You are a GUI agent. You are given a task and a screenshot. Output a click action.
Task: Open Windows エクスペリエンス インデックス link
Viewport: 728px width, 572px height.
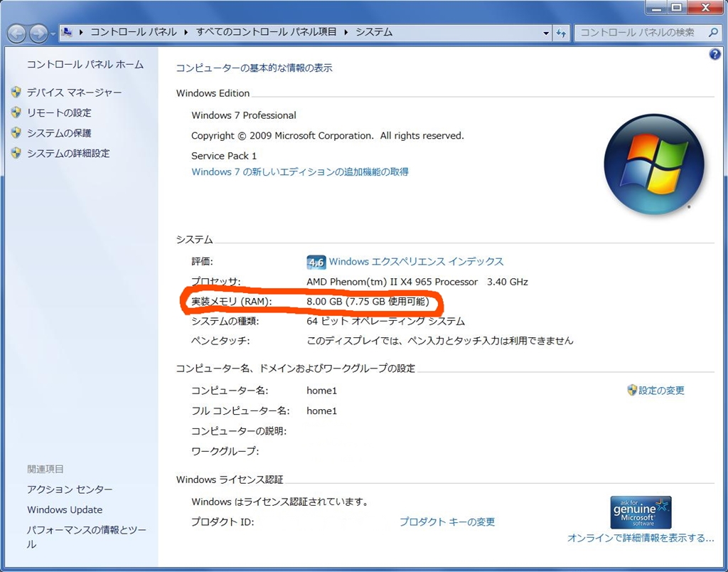point(416,262)
